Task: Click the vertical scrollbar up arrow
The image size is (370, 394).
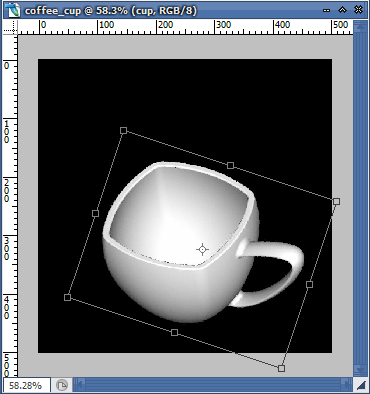Action: pos(360,28)
